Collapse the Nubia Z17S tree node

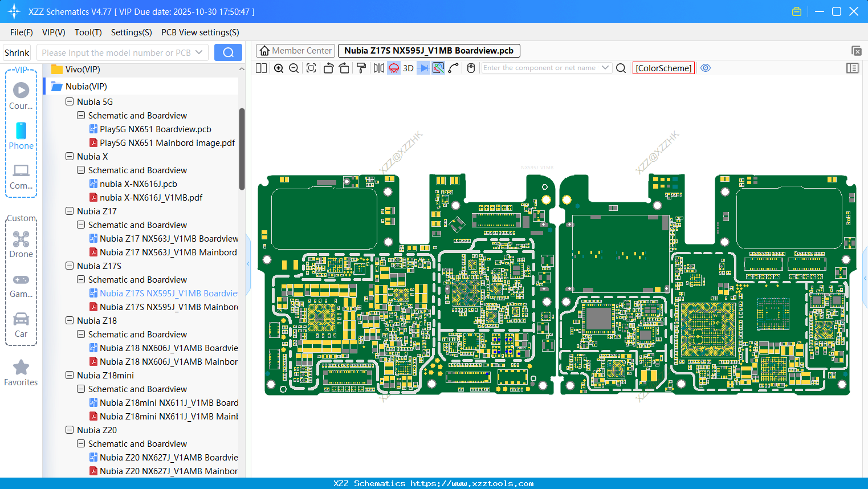pos(68,266)
